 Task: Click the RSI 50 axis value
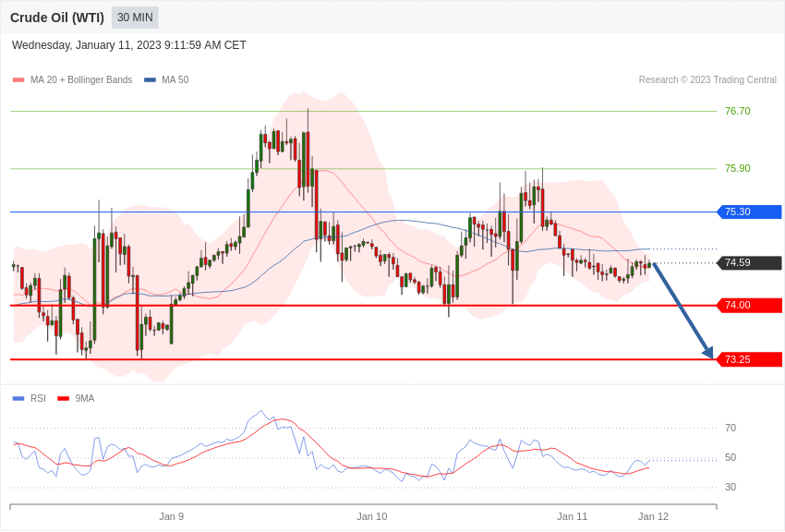point(731,457)
